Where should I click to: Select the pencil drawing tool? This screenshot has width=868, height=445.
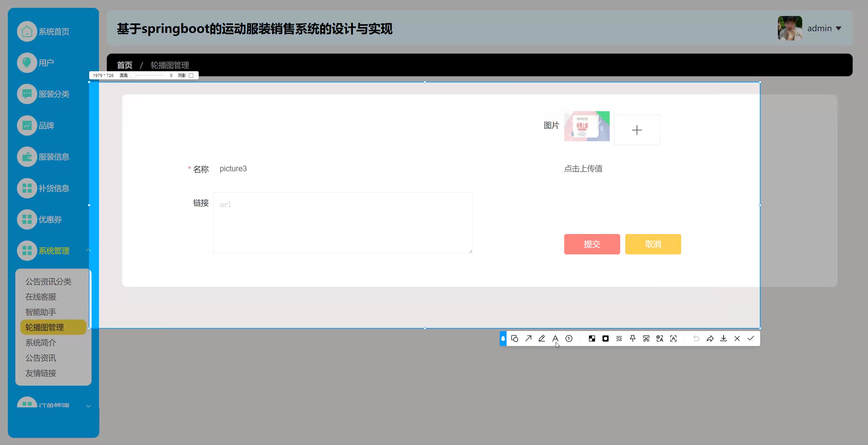pyautogui.click(x=542, y=338)
